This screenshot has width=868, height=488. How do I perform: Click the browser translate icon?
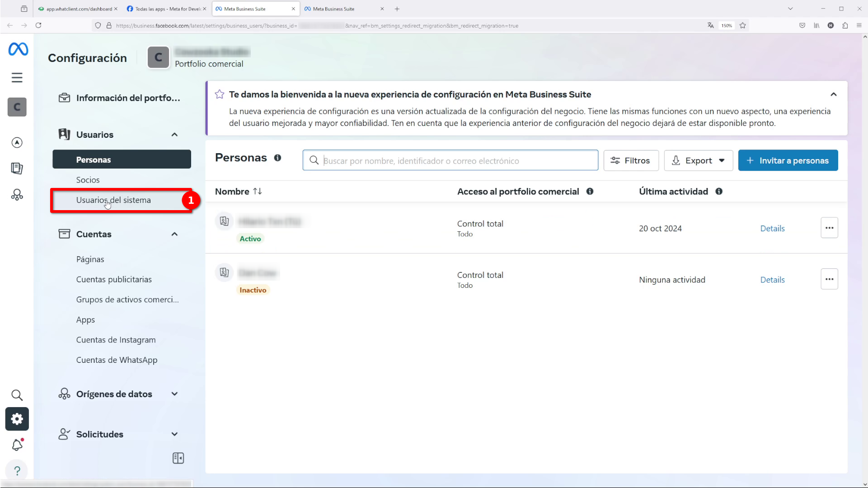coord(710,25)
